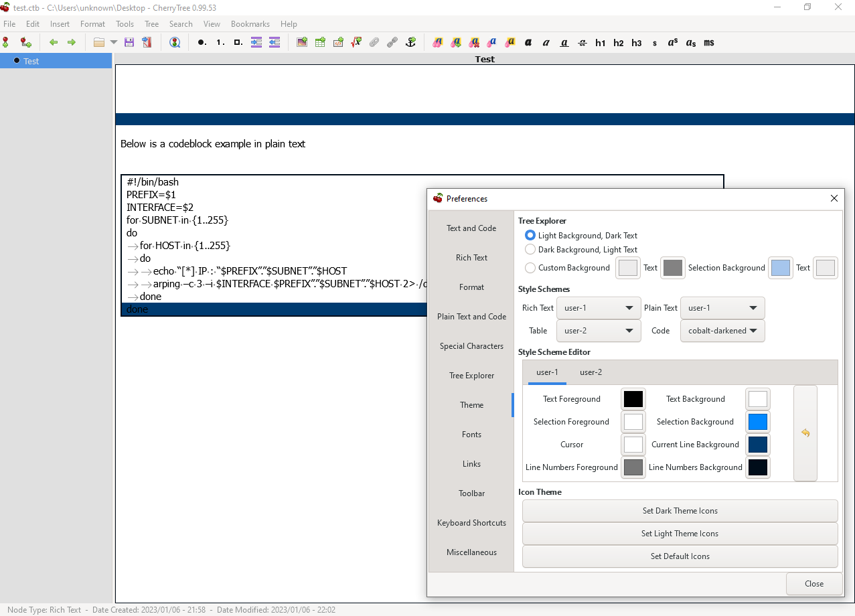Insert a codebox
Viewport: 855px width, 616px height.
[338, 42]
